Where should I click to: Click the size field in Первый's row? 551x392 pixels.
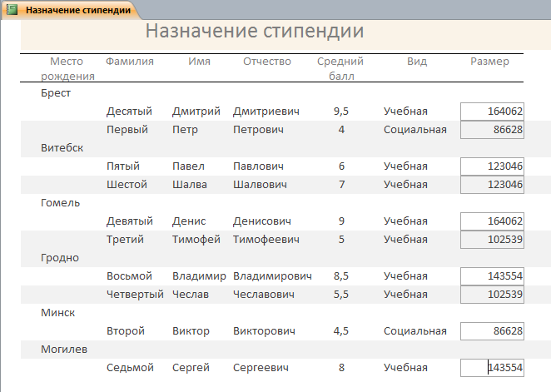pyautogui.click(x=492, y=130)
